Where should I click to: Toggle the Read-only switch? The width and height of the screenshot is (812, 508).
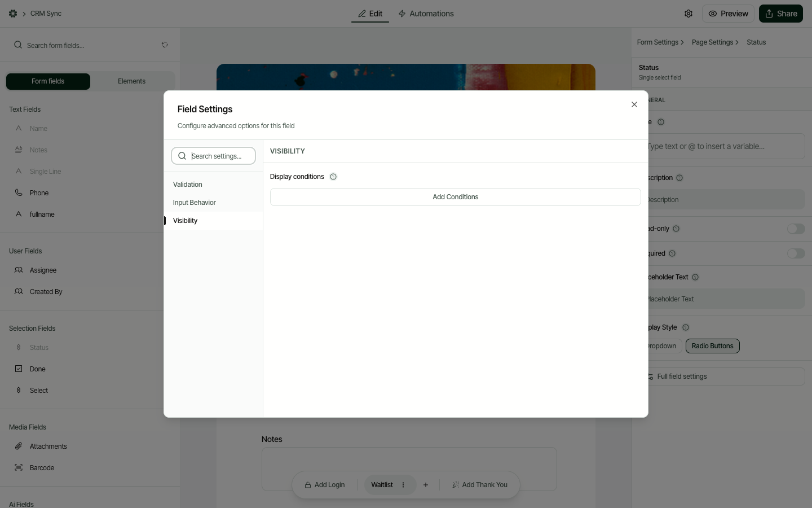click(x=796, y=229)
